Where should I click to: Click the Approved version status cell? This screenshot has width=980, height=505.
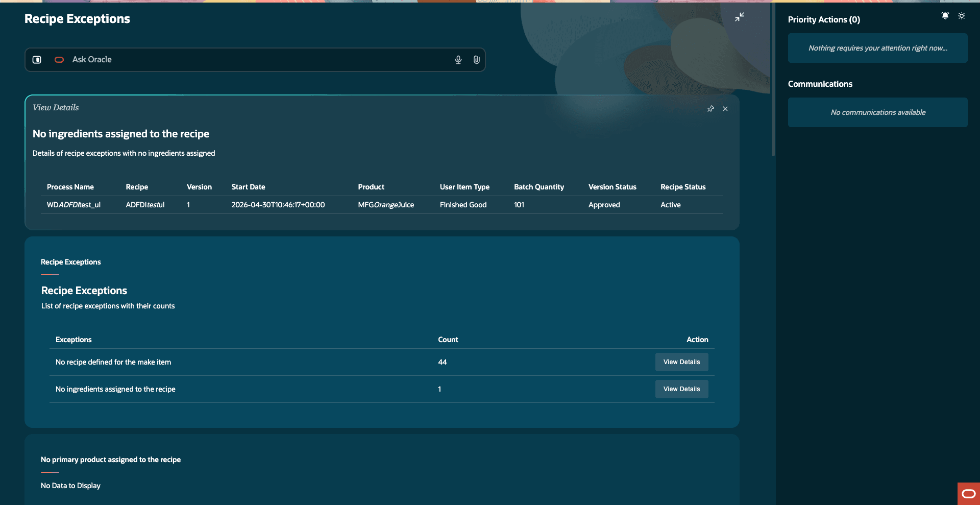[604, 205]
